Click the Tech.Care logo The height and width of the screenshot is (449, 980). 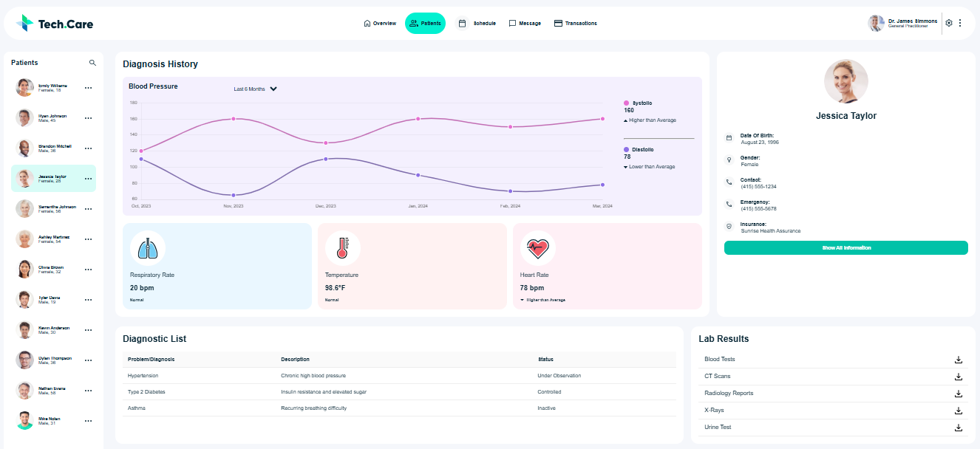(55, 24)
